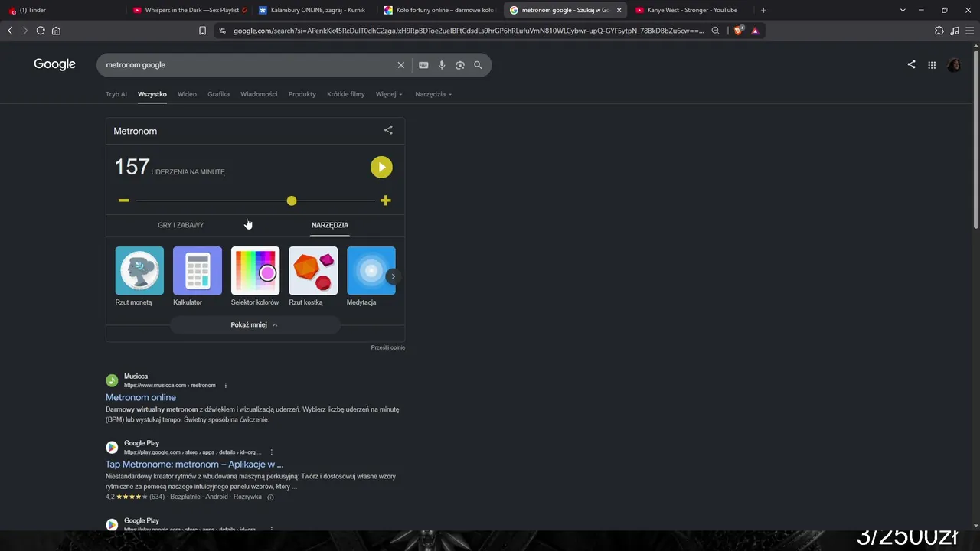This screenshot has height=551, width=980.
Task: Switch to Grafika results
Action: coord(218,94)
